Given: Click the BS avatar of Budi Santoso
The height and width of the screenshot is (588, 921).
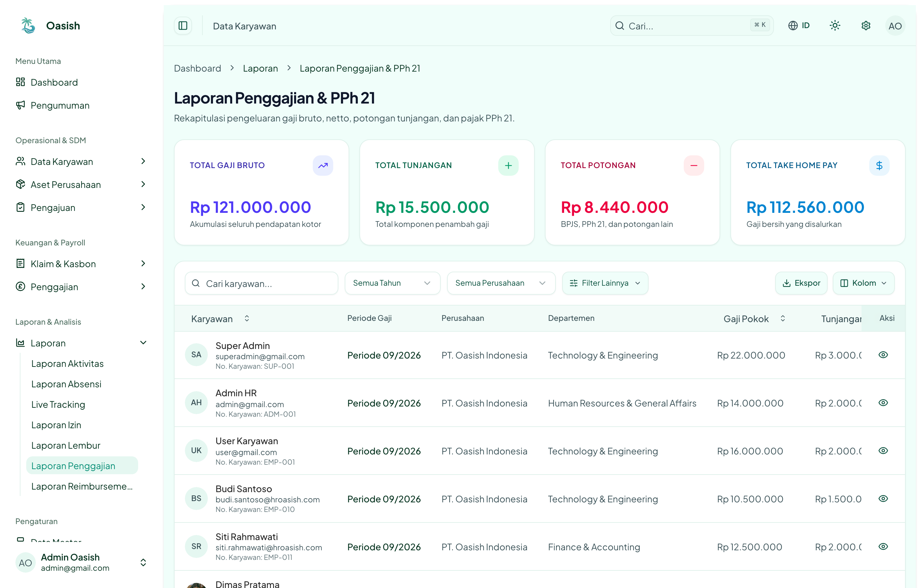Looking at the screenshot, I should click(x=196, y=499).
